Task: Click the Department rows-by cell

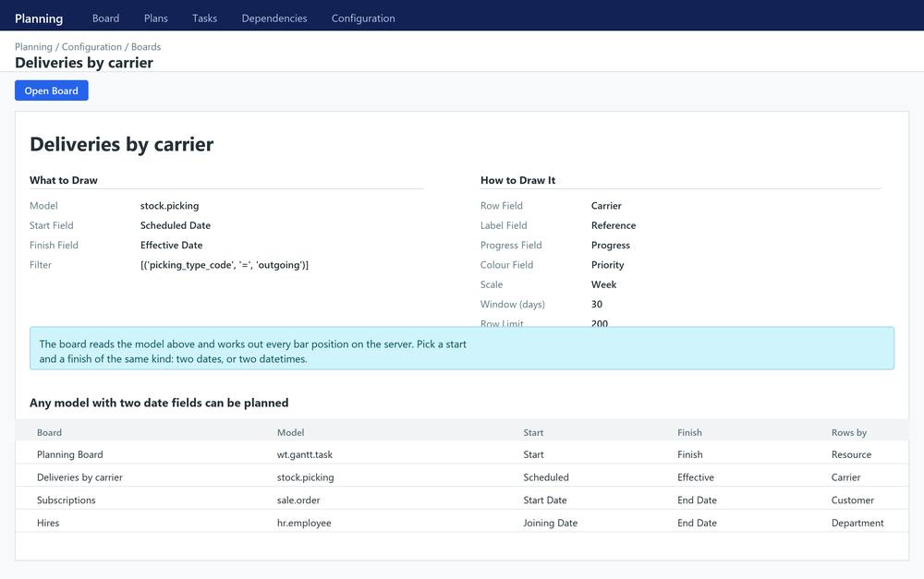Action: coord(857,523)
